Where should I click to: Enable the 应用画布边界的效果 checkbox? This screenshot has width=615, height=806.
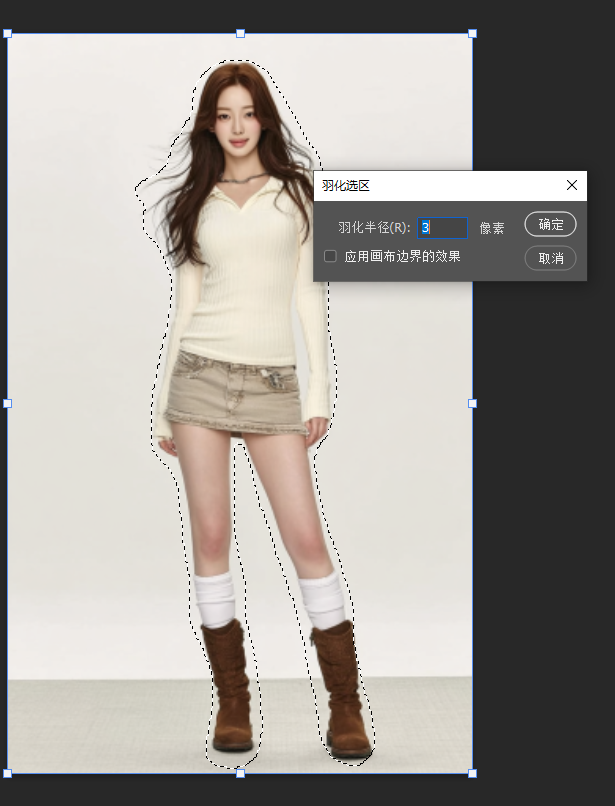[x=330, y=256]
